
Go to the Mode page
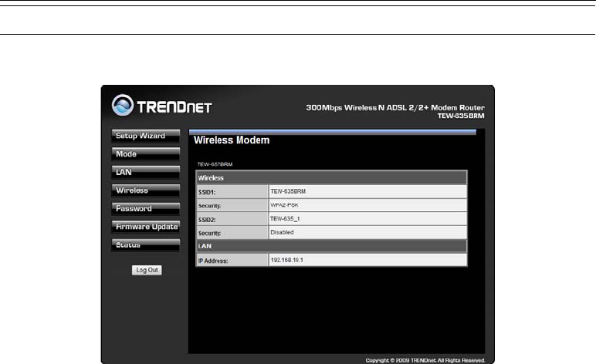click(146, 154)
